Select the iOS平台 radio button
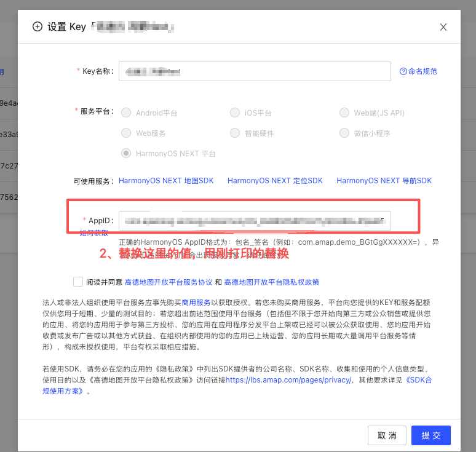This screenshot has width=476, height=452. 235,113
